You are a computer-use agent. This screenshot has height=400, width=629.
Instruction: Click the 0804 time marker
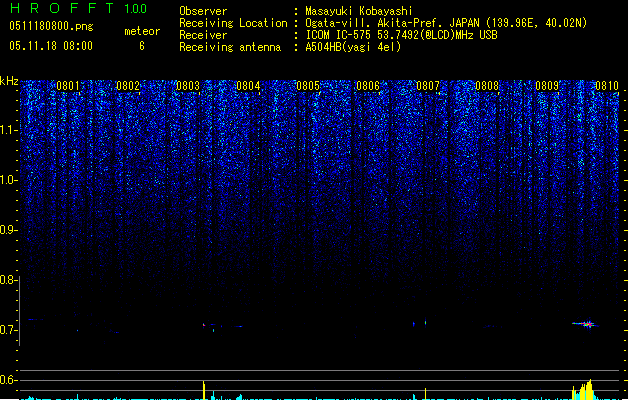[x=248, y=86]
